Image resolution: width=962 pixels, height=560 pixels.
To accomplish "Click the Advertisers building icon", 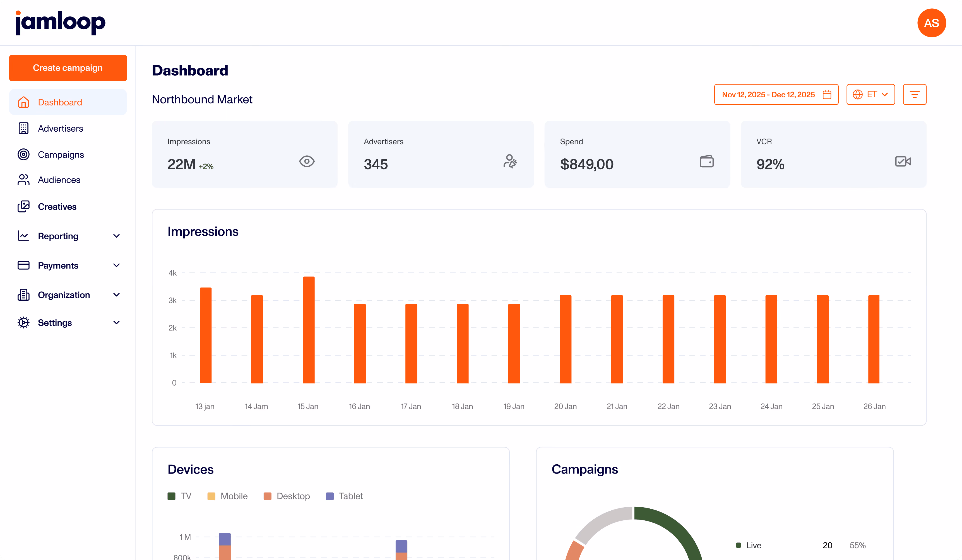I will [24, 129].
